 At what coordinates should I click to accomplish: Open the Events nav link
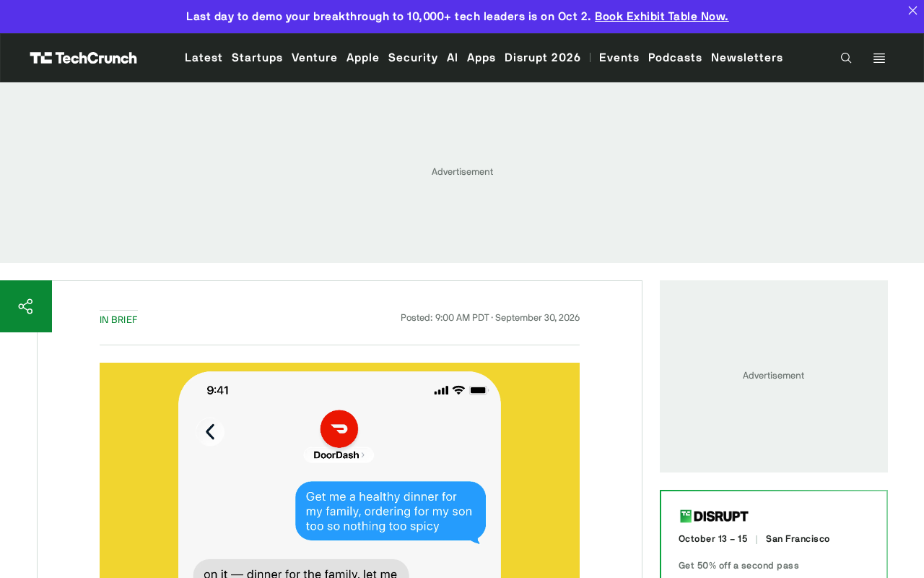click(619, 58)
